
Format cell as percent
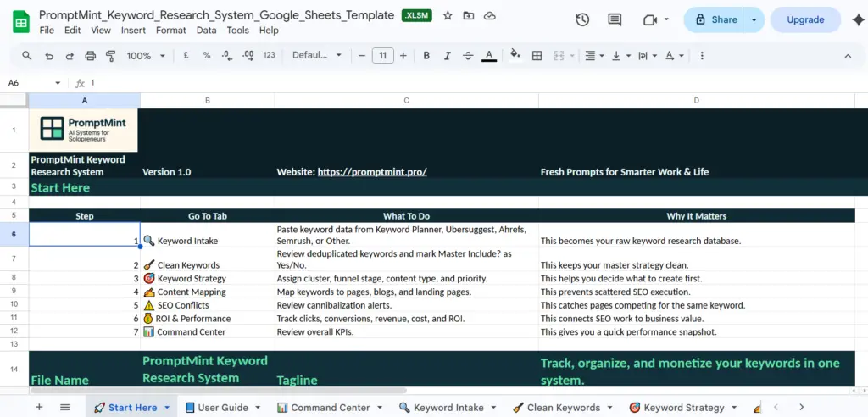tap(207, 55)
